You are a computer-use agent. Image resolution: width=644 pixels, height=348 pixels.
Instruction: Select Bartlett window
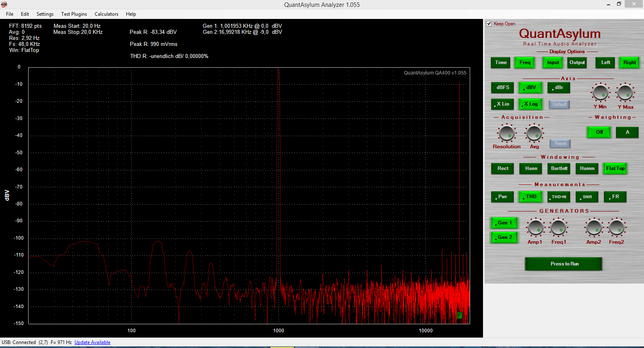[x=559, y=168]
